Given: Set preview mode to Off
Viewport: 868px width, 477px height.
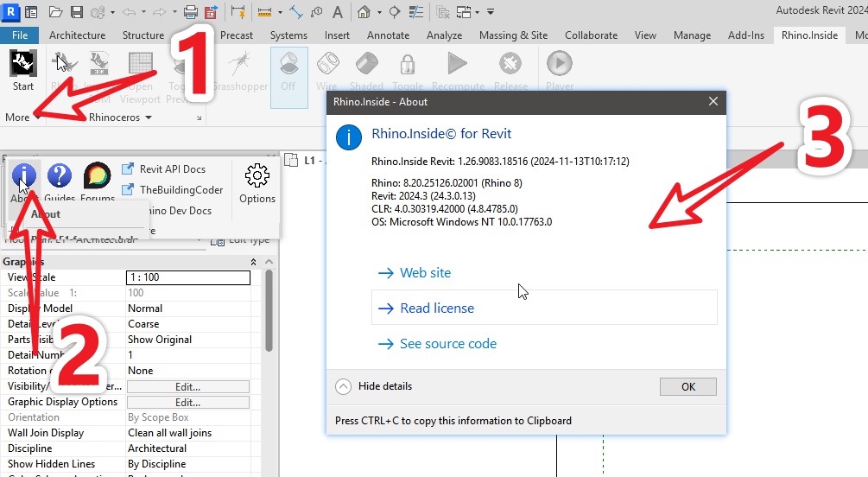Looking at the screenshot, I should (288, 76).
